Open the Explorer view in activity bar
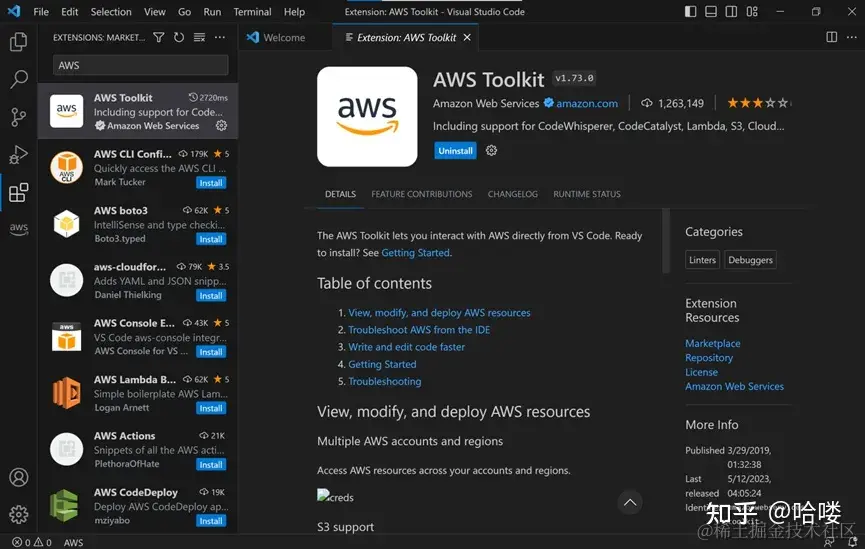The image size is (865, 549). click(18, 42)
